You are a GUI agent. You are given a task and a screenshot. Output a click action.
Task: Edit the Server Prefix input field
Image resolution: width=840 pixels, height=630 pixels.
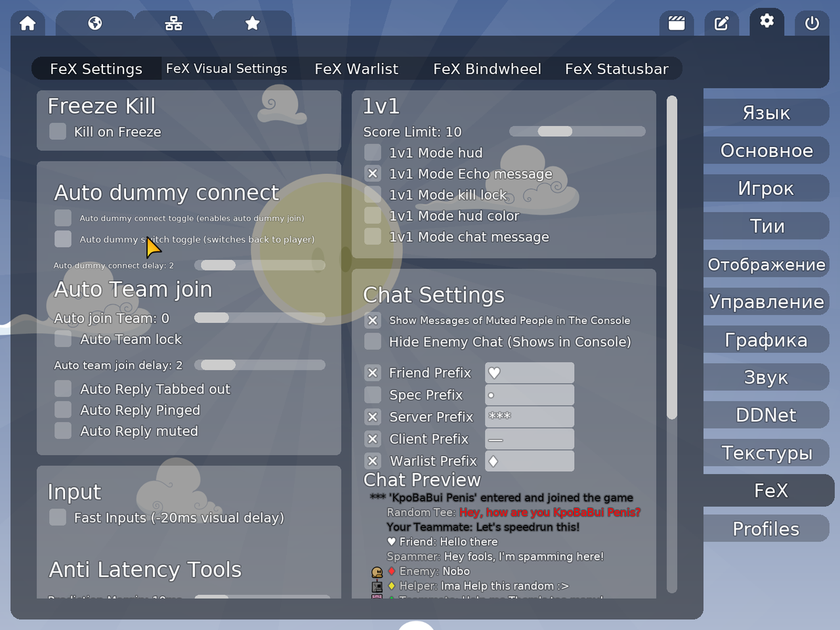coord(530,417)
